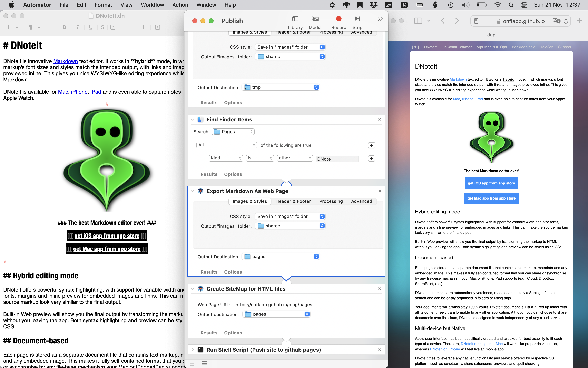Open Spotlight search in the menu bar
This screenshot has width=588, height=368.
click(x=511, y=5)
